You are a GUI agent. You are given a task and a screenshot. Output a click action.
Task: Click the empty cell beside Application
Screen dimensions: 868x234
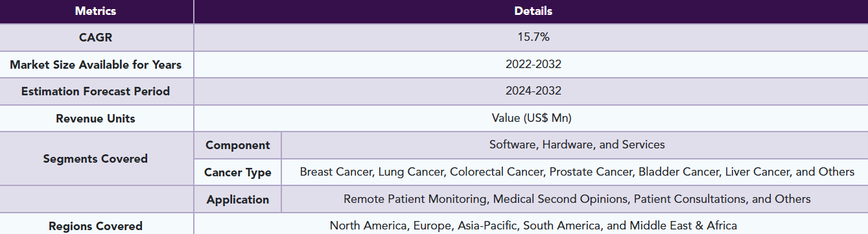click(x=96, y=200)
